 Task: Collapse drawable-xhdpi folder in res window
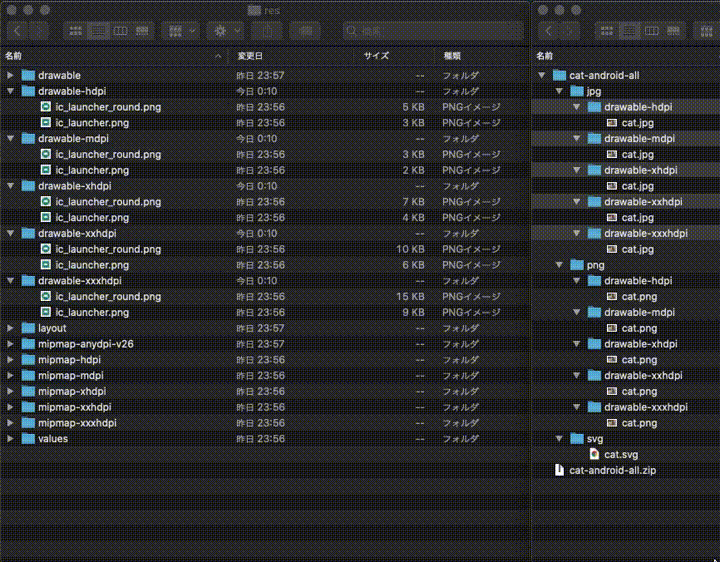click(10, 186)
